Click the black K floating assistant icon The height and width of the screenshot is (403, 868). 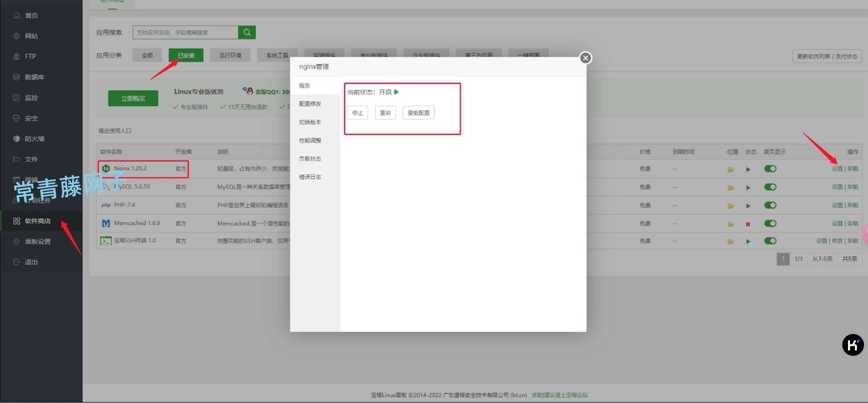click(853, 345)
